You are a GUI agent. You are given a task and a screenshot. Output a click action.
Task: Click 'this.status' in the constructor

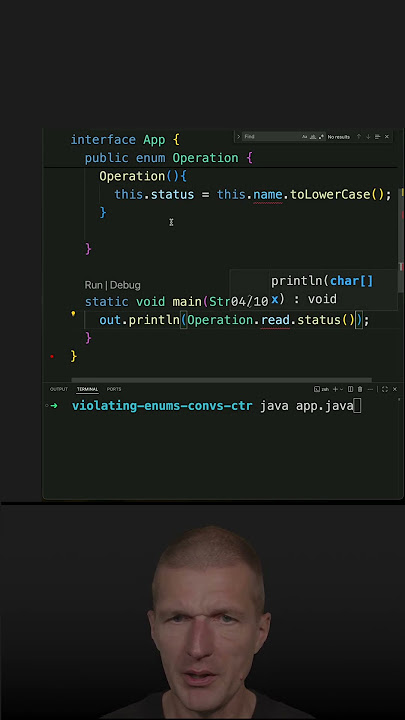[154, 195]
